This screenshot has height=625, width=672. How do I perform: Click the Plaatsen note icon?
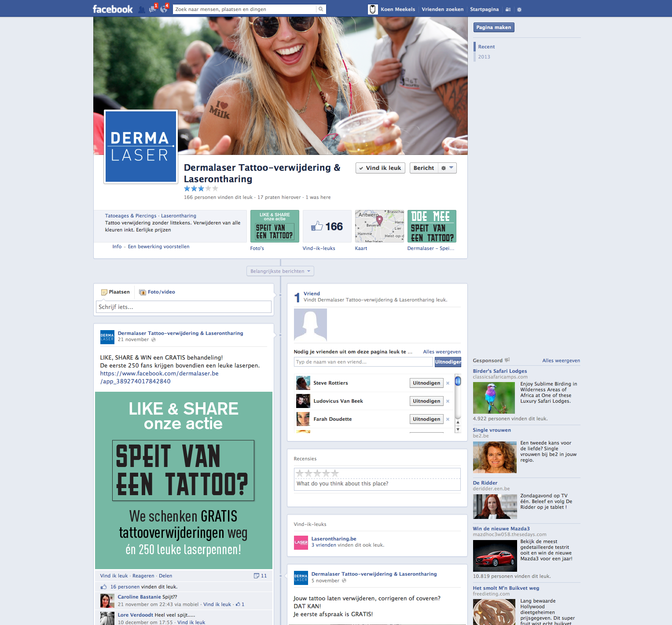[104, 292]
